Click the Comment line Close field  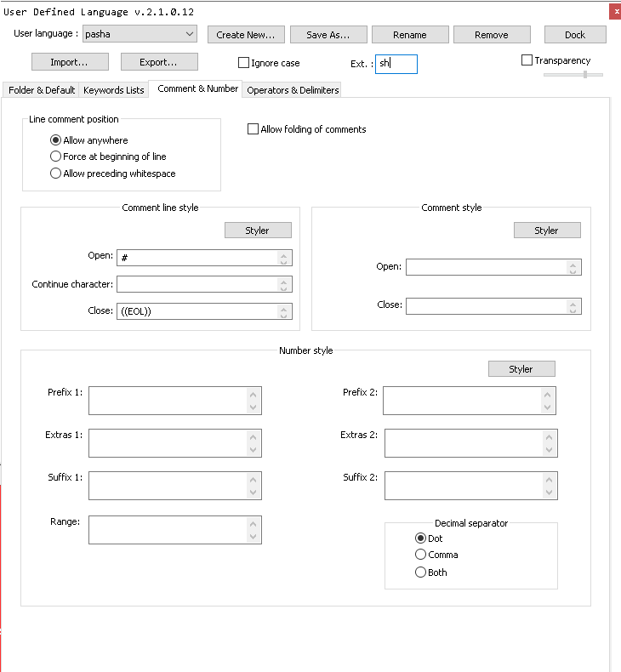coord(204,311)
